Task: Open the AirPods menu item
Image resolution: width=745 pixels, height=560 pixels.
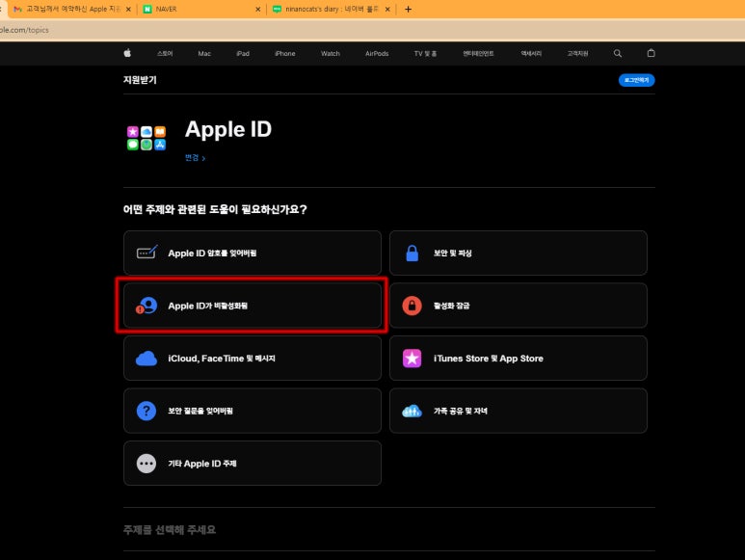Action: pyautogui.click(x=377, y=53)
